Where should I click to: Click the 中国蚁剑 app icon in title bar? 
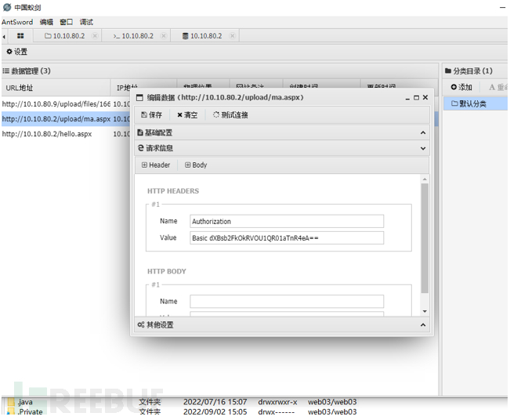coord(7,7)
